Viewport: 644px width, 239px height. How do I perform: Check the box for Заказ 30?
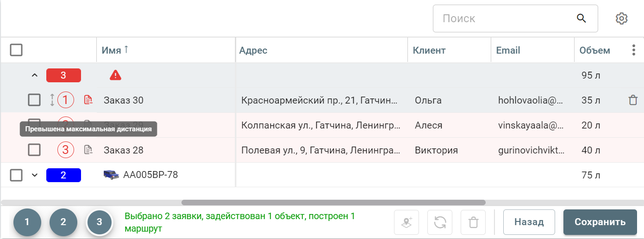(34, 100)
